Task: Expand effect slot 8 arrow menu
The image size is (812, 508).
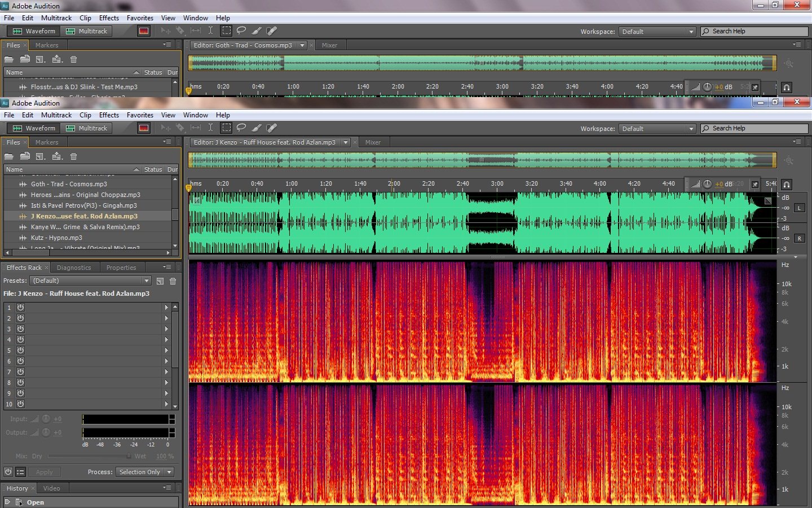Action: coord(166,383)
